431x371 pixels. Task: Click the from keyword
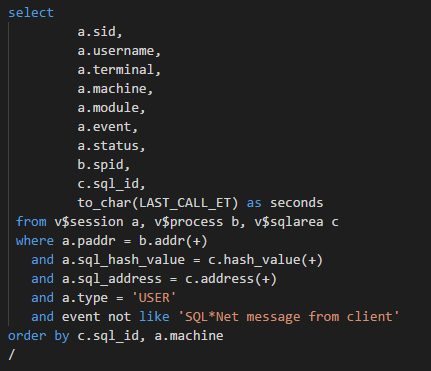point(31,222)
